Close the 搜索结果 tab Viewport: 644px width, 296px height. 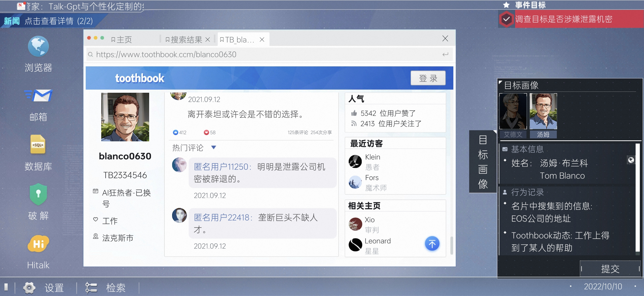207,40
